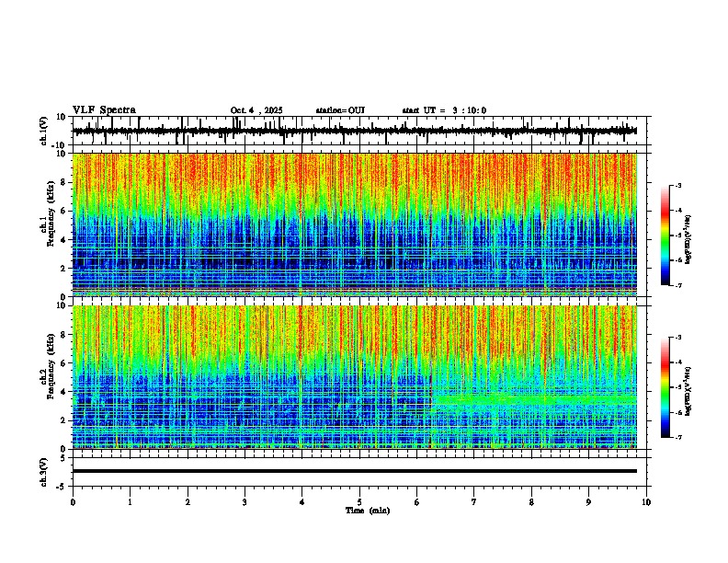Click time axis tick label "4"
Image resolution: width=728 pixels, height=563 pixels.
pos(302,501)
